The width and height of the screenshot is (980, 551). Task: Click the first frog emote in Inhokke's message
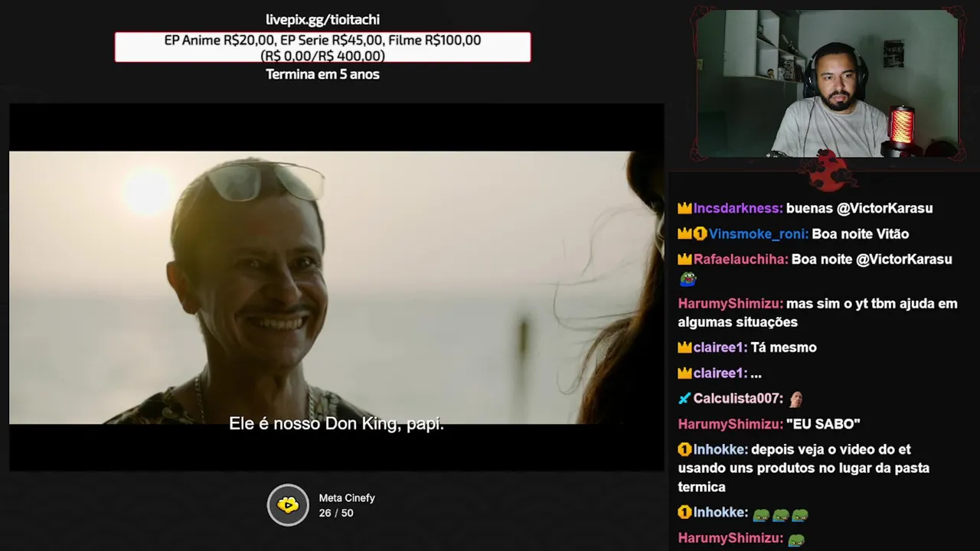760,514
